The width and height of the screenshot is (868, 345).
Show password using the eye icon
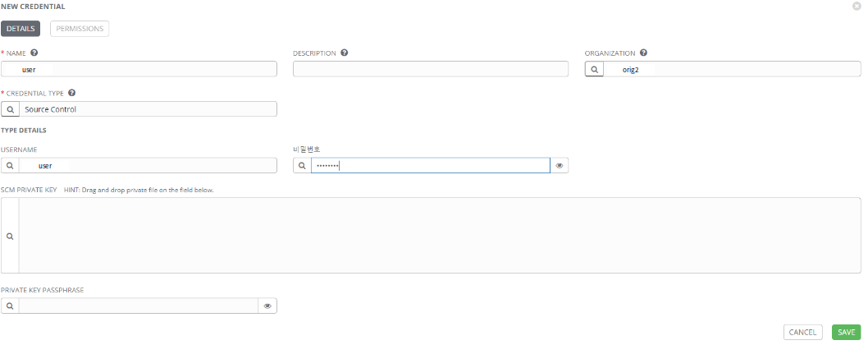point(559,166)
